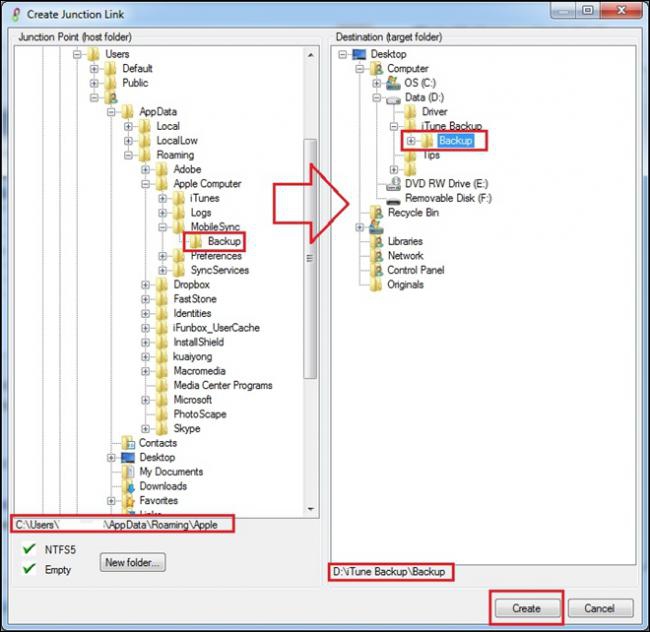The image size is (650, 632).
Task: Select the Data (D:) drive icon
Action: (x=393, y=99)
